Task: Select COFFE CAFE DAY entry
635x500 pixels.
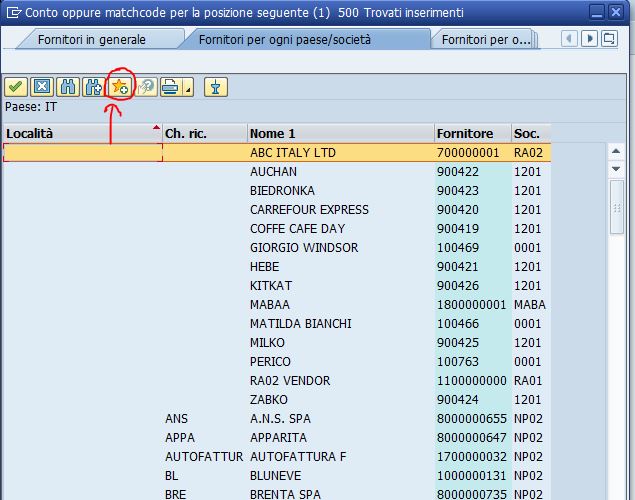Action: coord(297,229)
